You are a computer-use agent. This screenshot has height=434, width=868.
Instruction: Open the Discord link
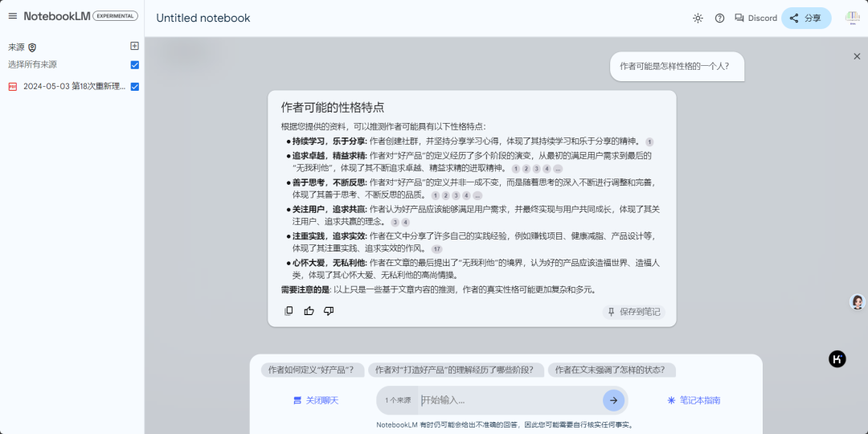755,18
